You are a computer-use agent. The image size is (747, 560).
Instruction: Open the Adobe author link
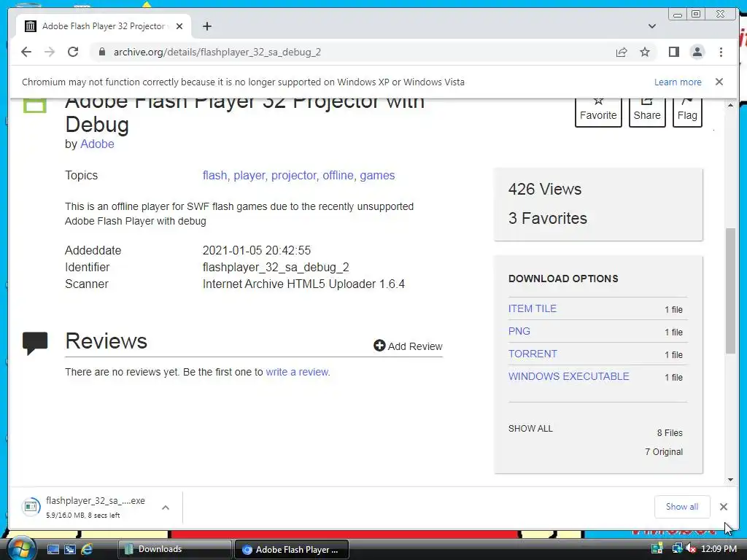pos(97,144)
